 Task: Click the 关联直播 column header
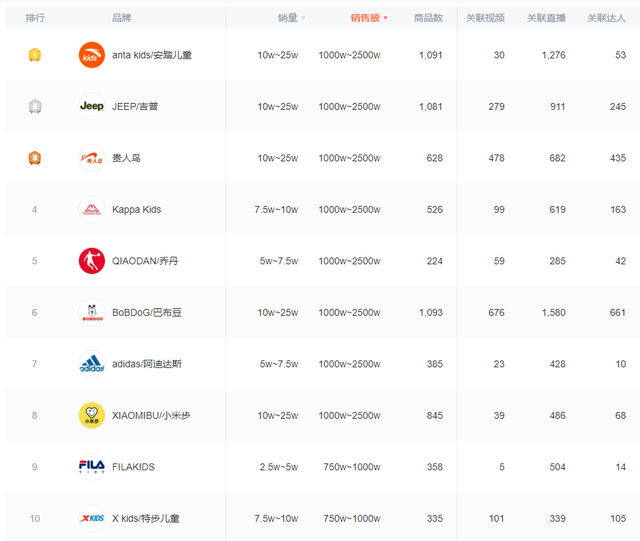[x=546, y=18]
